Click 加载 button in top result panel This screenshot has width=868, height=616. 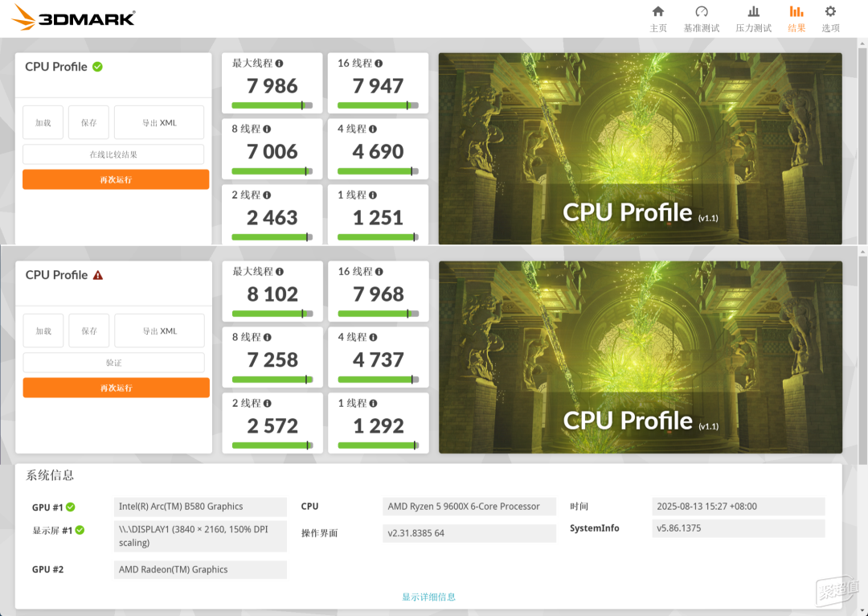[43, 122]
